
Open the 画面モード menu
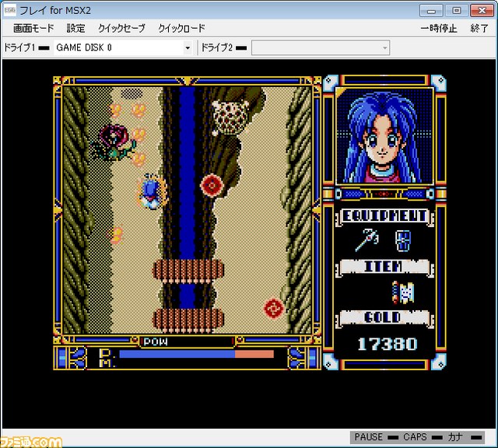point(33,28)
